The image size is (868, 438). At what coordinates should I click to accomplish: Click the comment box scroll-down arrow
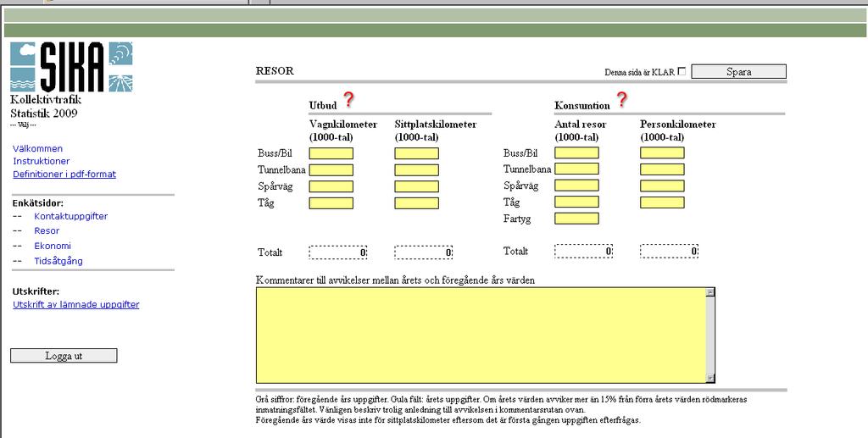[711, 378]
